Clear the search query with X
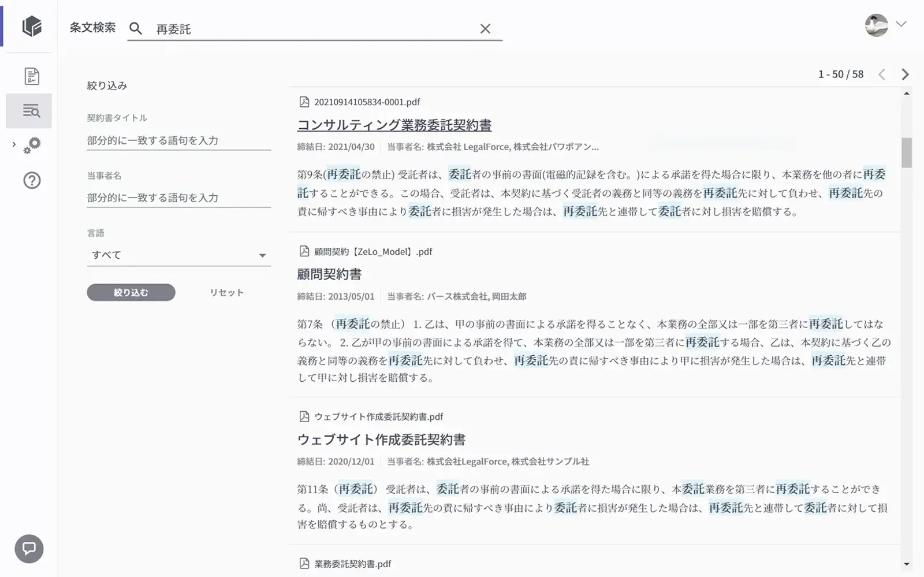924x577 pixels. 485,29
